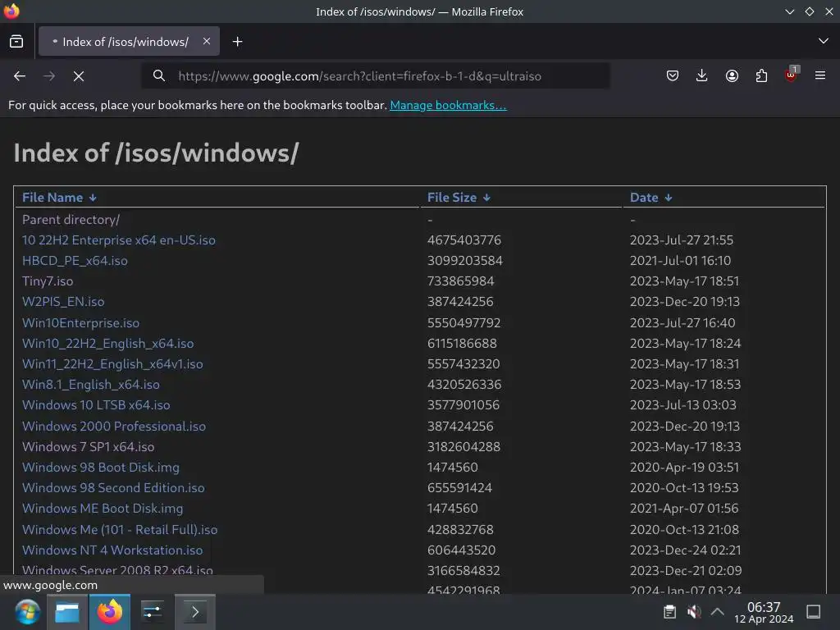Open the Tiny7.iso file link
This screenshot has width=840, height=630.
tap(48, 281)
